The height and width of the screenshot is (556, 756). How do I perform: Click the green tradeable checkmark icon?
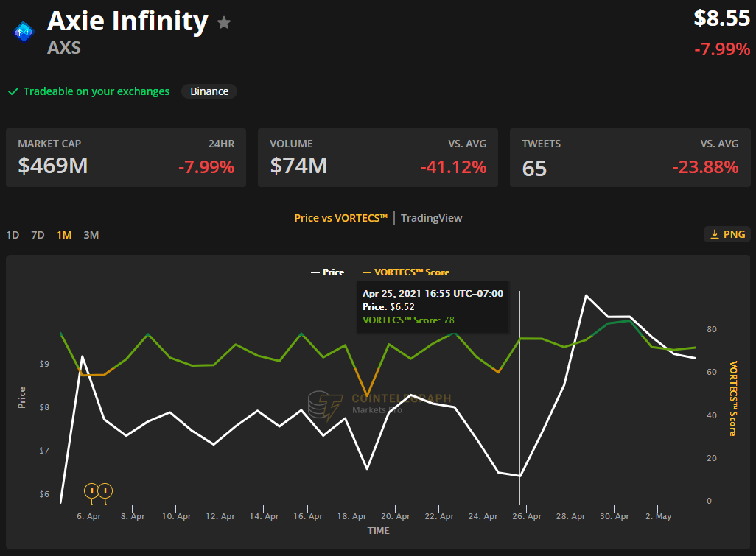point(13,92)
